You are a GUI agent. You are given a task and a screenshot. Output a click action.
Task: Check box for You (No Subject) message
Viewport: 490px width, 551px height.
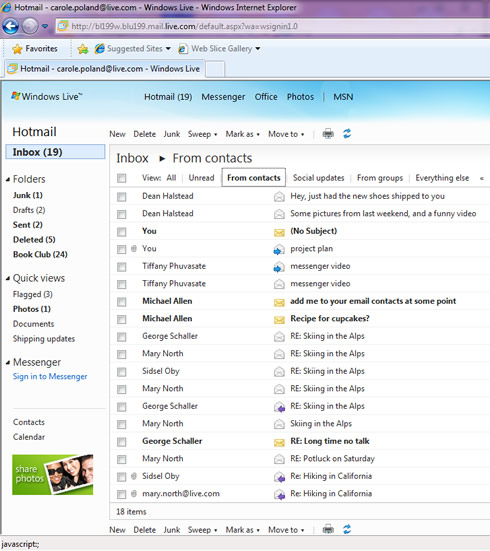122,232
